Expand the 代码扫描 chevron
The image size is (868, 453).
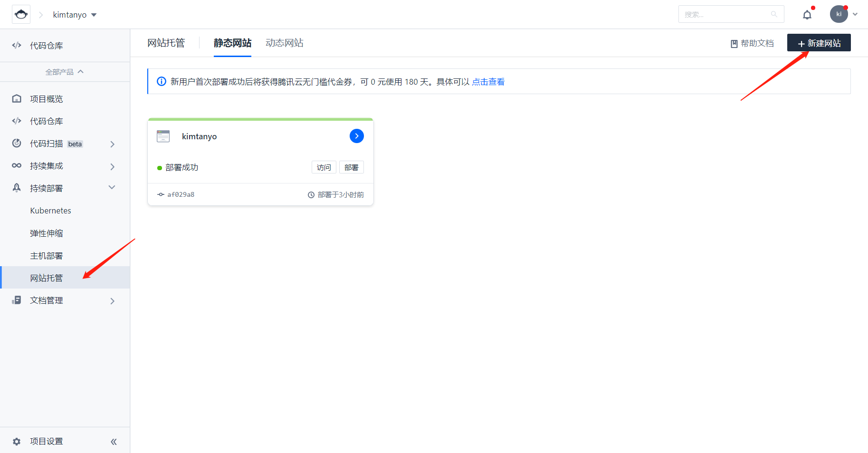click(113, 144)
